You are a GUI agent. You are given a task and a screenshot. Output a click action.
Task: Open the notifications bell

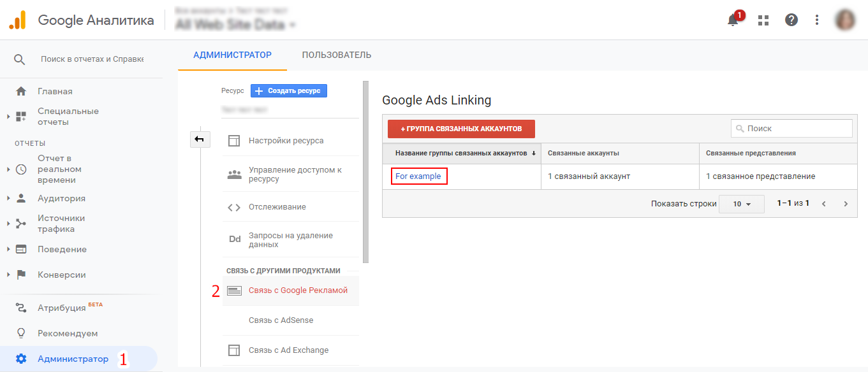tap(733, 20)
